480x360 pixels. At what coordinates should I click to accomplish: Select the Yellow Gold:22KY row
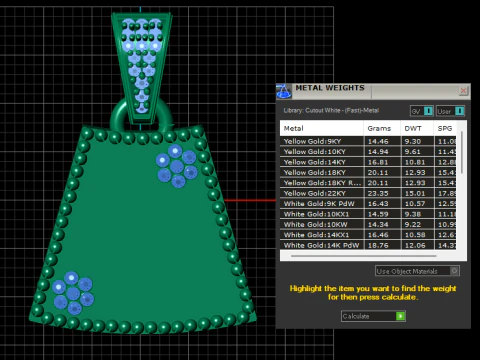[x=368, y=193]
